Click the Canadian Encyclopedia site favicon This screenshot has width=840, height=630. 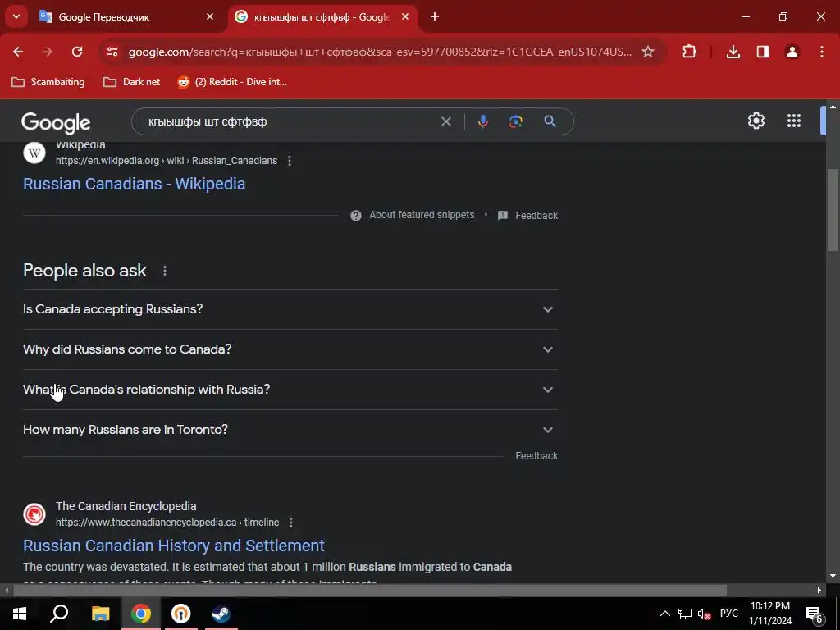(34, 514)
